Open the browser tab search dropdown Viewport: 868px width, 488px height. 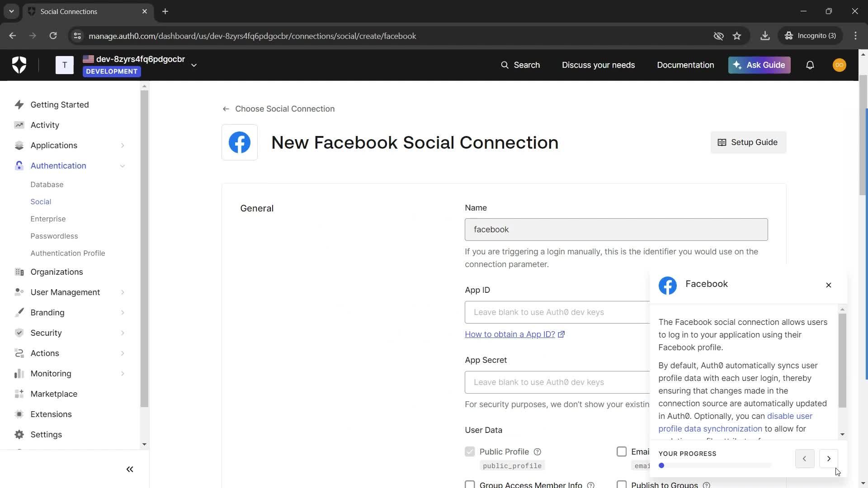click(x=11, y=11)
